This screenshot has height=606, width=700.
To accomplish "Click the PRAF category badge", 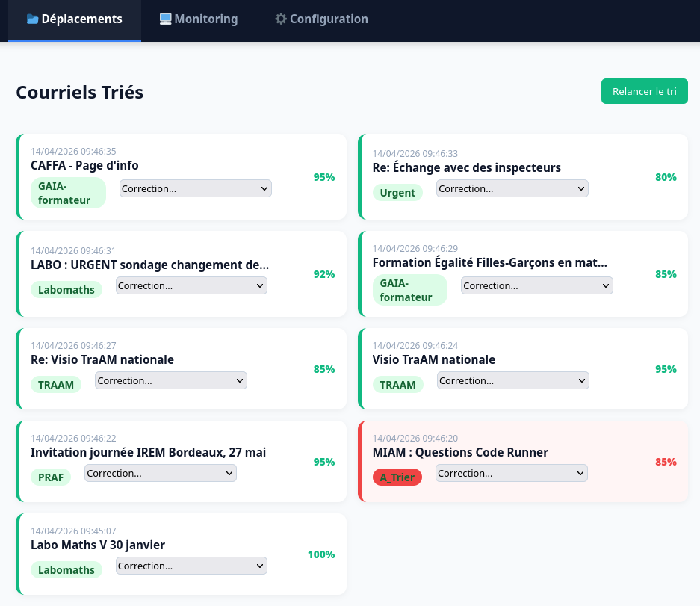I will click(x=51, y=477).
